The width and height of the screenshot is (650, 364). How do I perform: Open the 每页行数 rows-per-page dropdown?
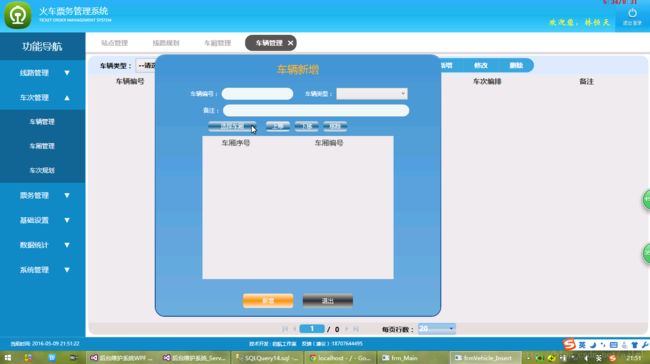click(437, 329)
